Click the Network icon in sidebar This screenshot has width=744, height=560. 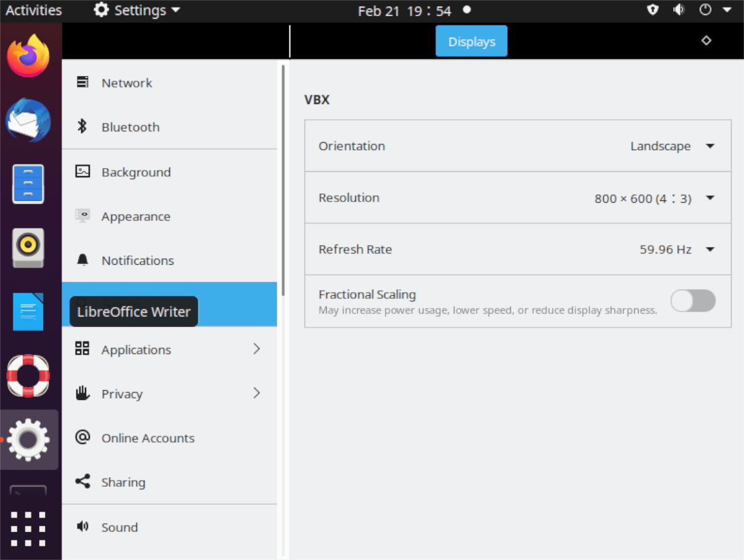(82, 82)
